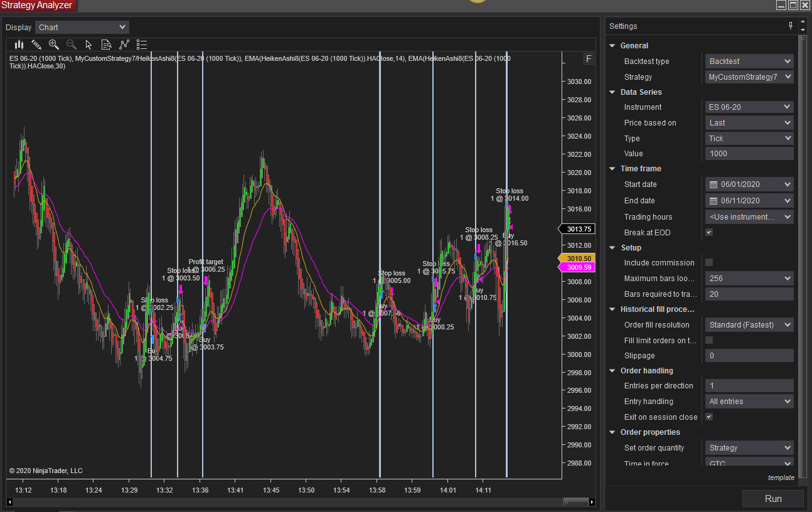Click the 13:45 time axis label
The width and height of the screenshot is (812, 512).
(x=271, y=490)
